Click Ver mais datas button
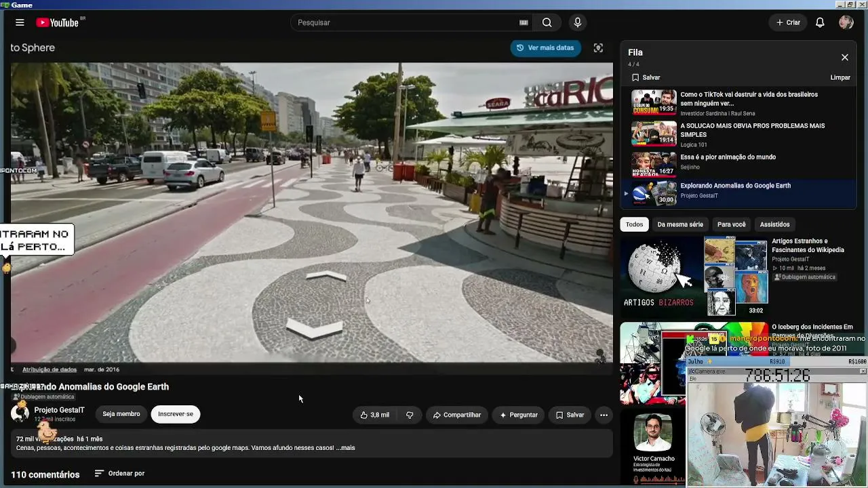 [x=545, y=47]
